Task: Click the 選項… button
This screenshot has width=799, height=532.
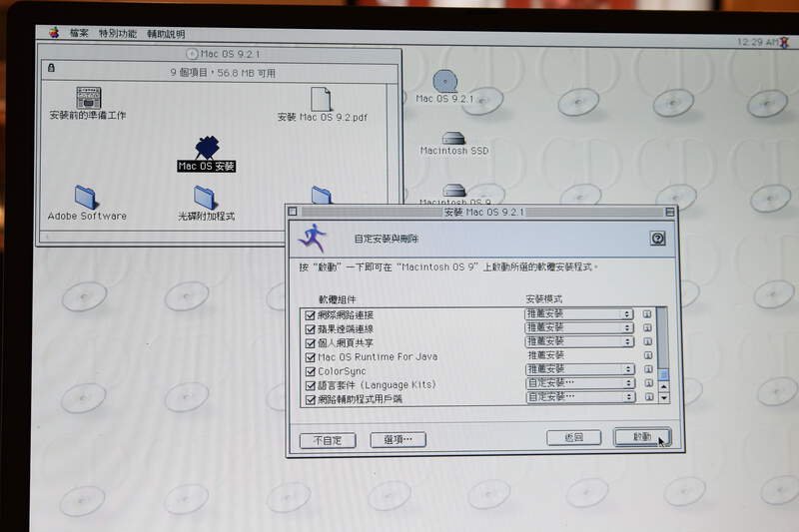Action: click(x=398, y=439)
